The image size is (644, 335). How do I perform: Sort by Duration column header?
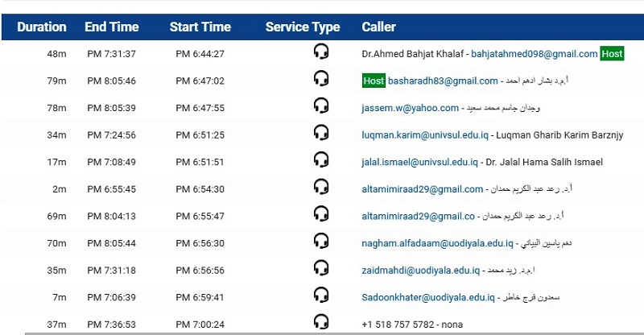pyautogui.click(x=42, y=27)
